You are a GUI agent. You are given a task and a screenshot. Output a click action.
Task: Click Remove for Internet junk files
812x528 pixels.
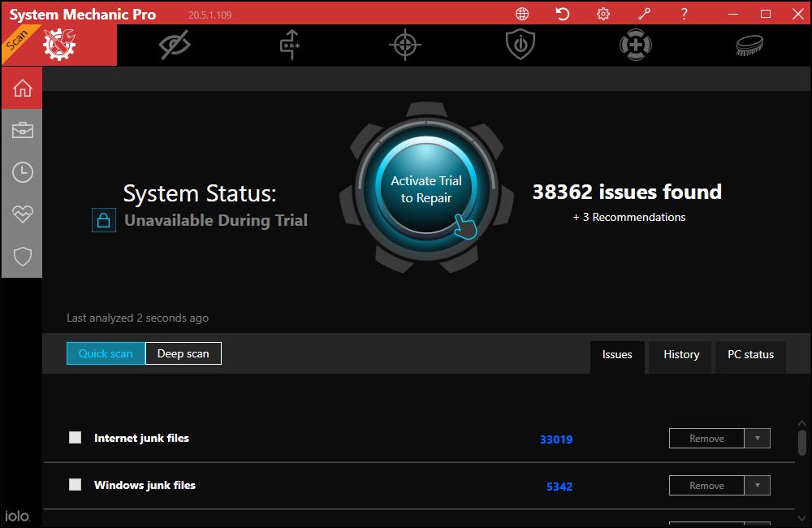(x=706, y=439)
